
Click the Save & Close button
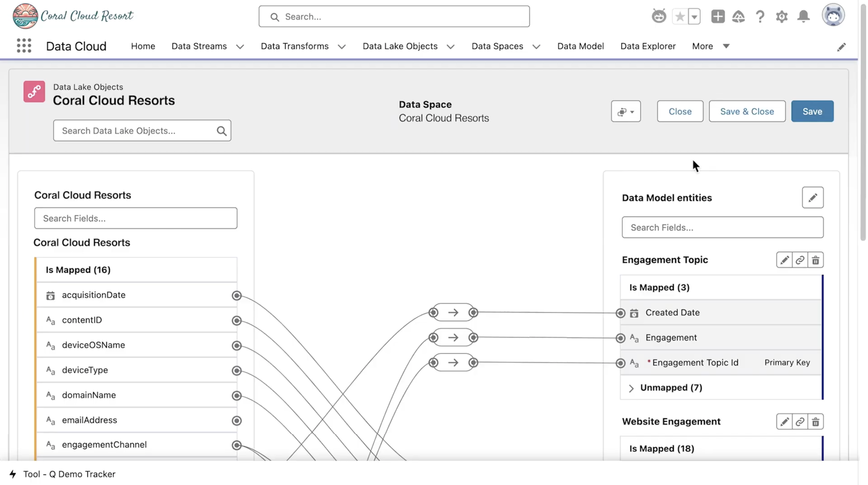[x=747, y=111]
